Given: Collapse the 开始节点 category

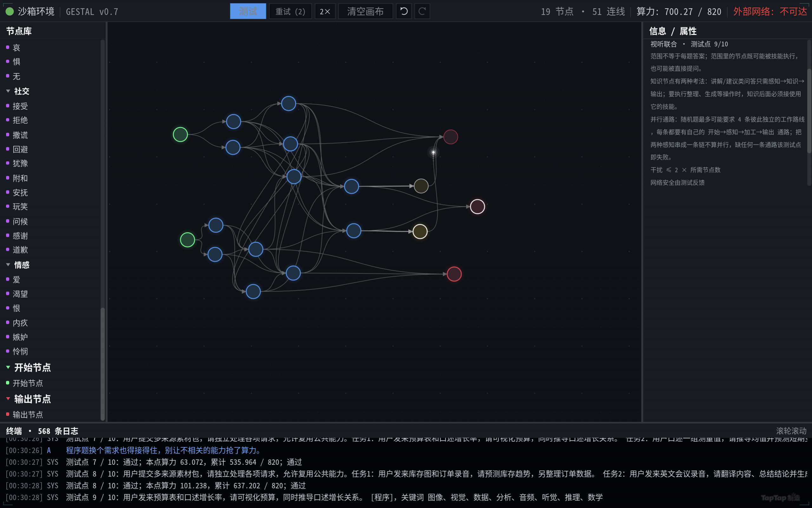Looking at the screenshot, I should 8,367.
